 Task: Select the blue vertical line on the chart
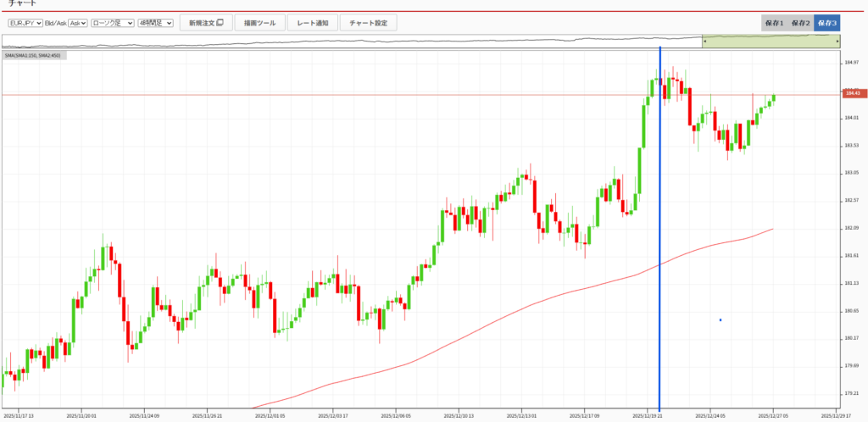pyautogui.click(x=659, y=254)
